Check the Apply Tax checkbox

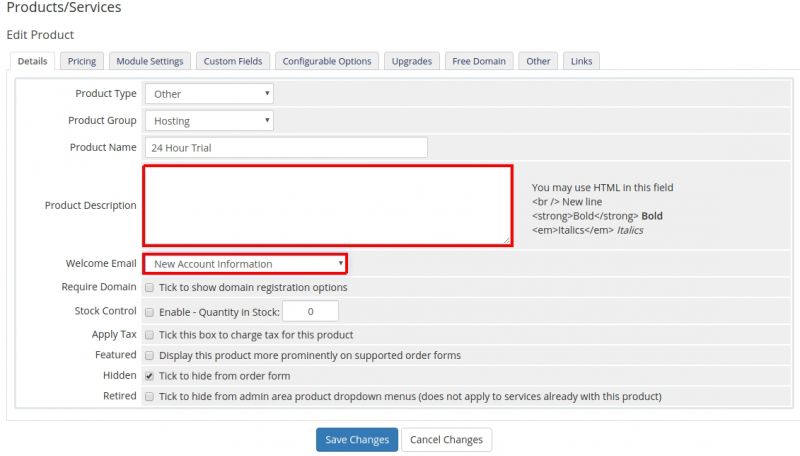(x=149, y=335)
